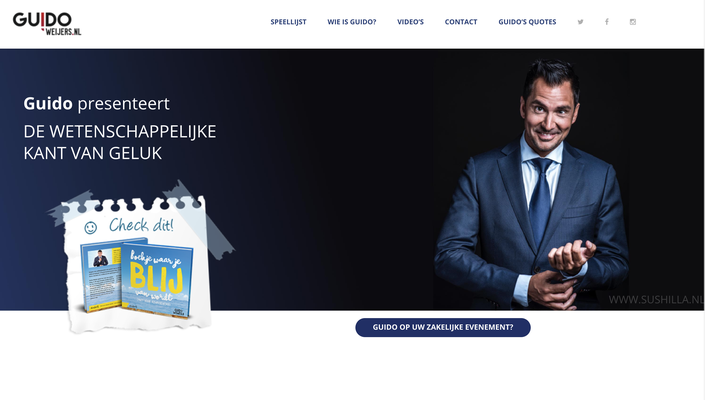Image resolution: width=705 pixels, height=400 pixels.
Task: Go to the Speellijst menu item
Action: [288, 22]
